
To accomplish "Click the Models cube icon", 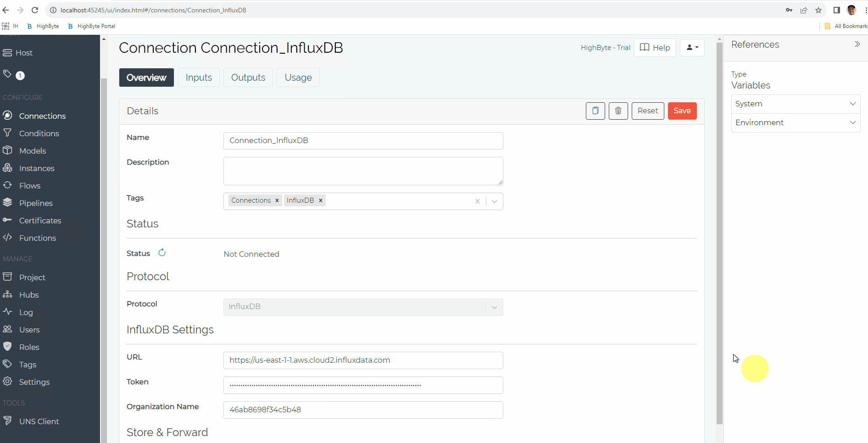I will (x=8, y=150).
